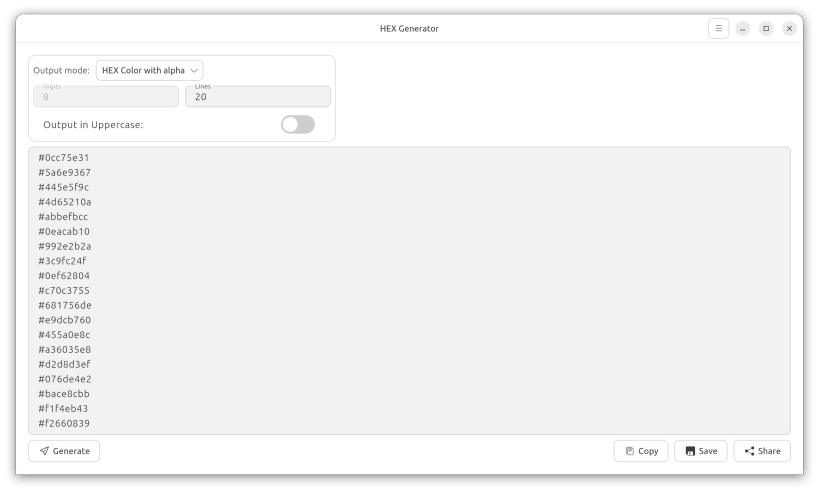The image size is (819, 492).
Task: Close the HEX Generator window
Action: [x=789, y=29]
